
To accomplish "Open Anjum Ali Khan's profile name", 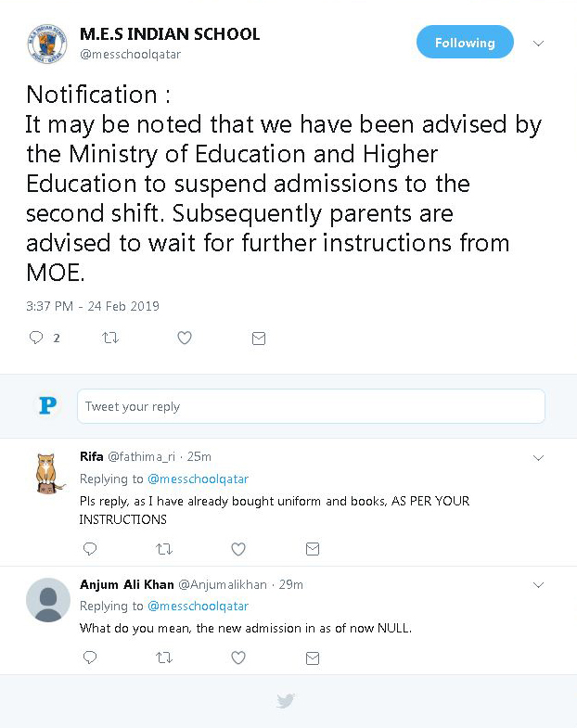I will 125,584.
